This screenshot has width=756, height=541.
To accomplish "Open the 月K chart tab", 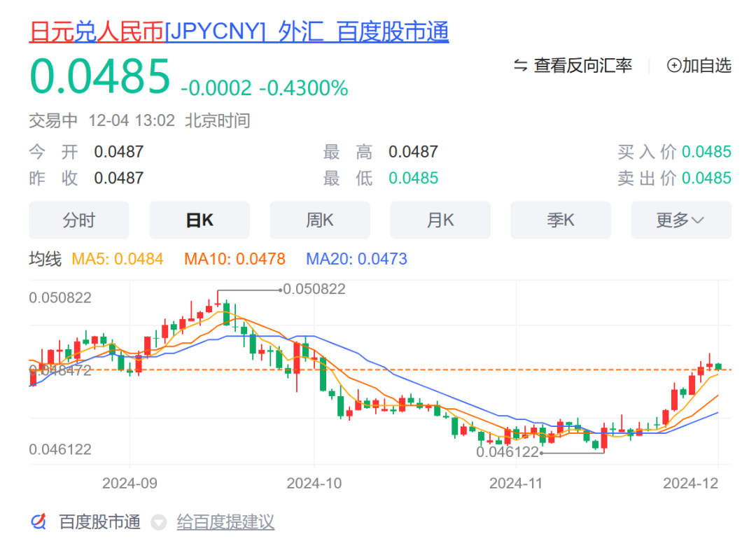I will 440,220.
